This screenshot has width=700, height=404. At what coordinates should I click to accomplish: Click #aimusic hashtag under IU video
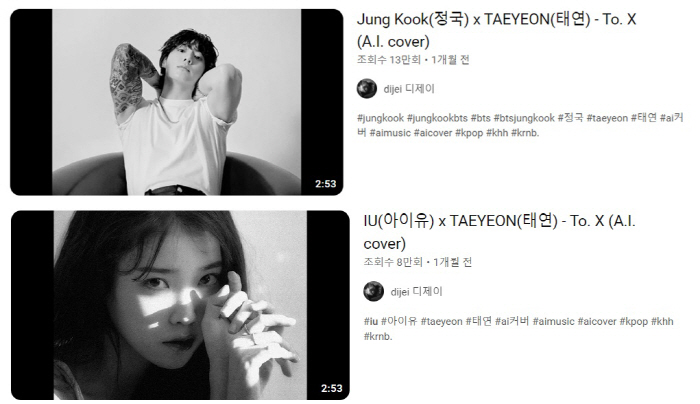[x=554, y=321]
